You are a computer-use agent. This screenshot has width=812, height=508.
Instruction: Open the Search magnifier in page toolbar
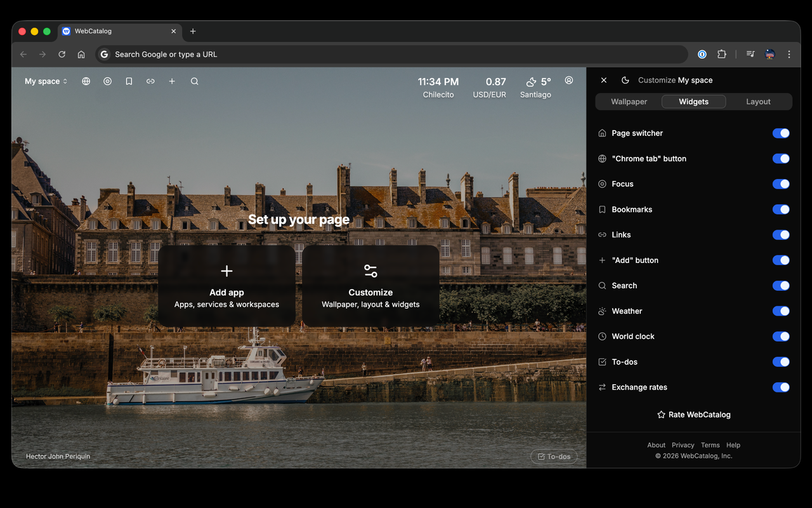coord(195,81)
